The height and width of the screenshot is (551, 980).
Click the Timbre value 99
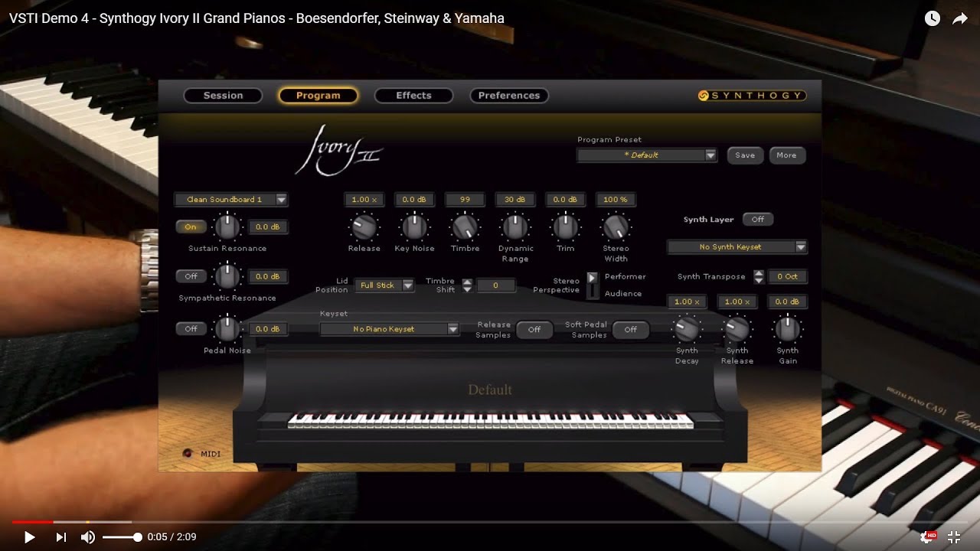[x=465, y=200]
